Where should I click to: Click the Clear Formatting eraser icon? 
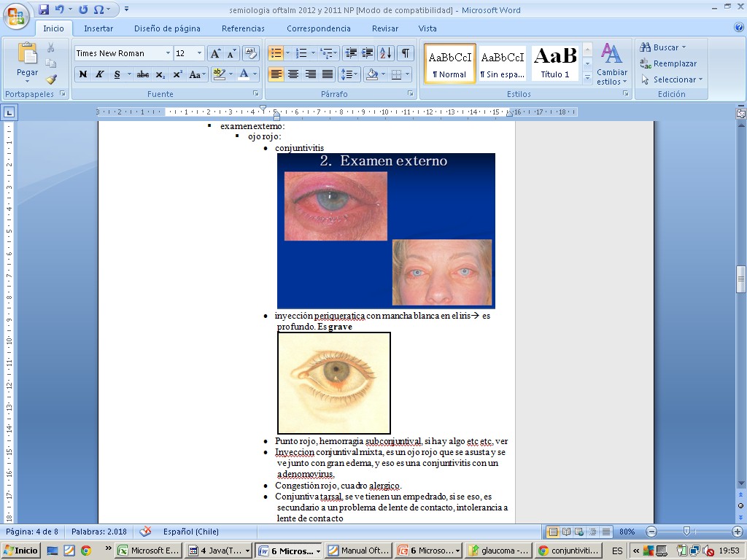point(251,53)
